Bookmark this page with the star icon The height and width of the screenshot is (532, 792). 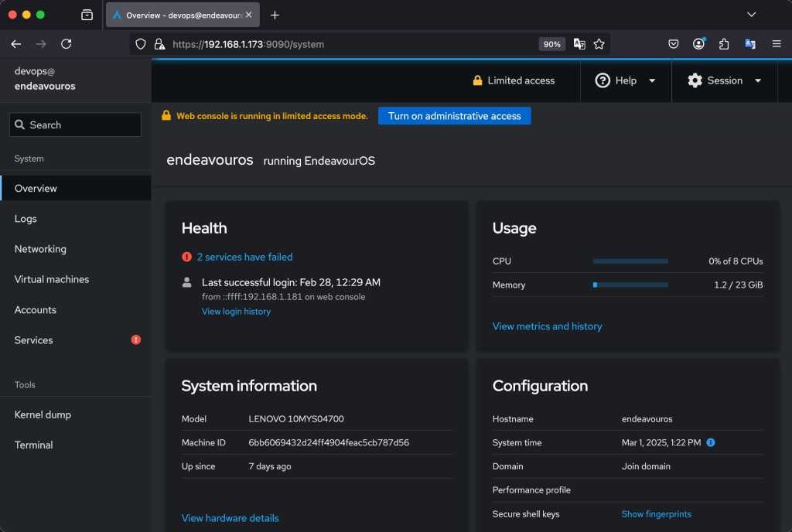point(599,44)
